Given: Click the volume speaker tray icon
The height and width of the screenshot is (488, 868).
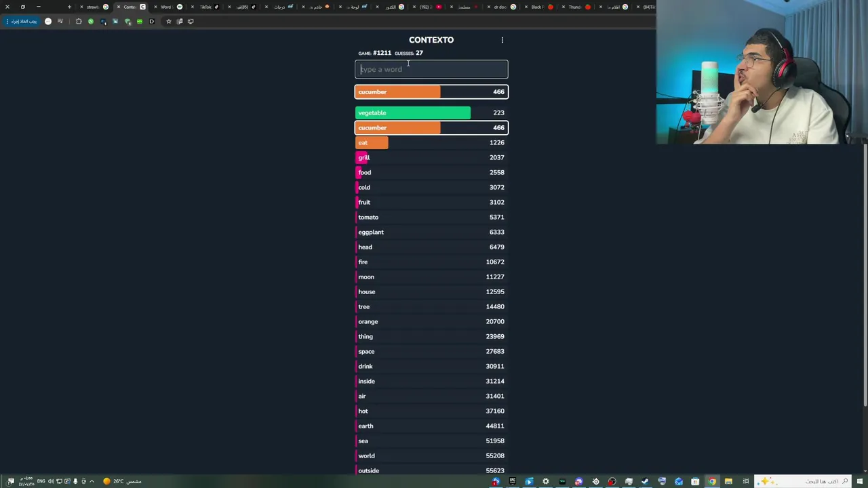Looking at the screenshot, I should pos(51,481).
